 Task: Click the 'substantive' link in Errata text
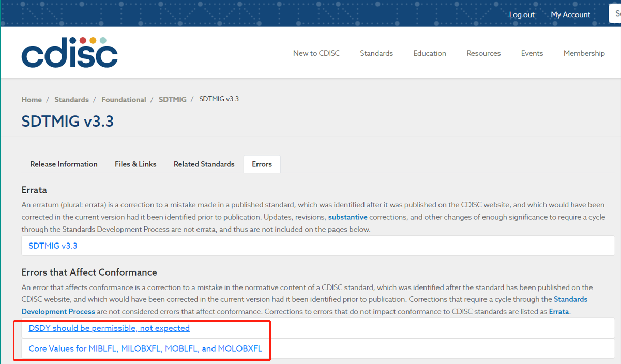pos(347,217)
